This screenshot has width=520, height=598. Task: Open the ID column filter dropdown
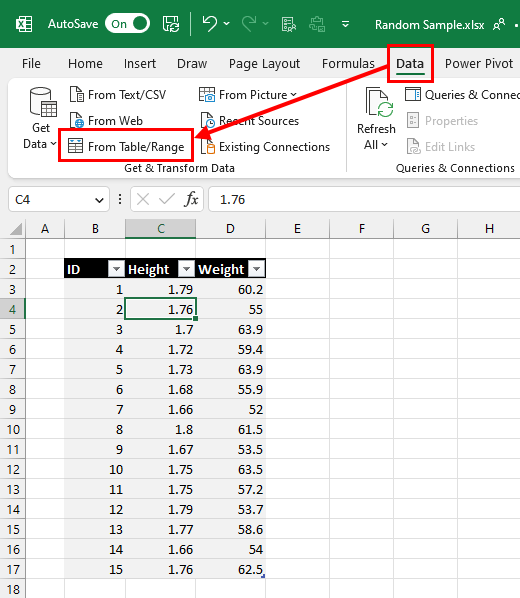tap(116, 269)
